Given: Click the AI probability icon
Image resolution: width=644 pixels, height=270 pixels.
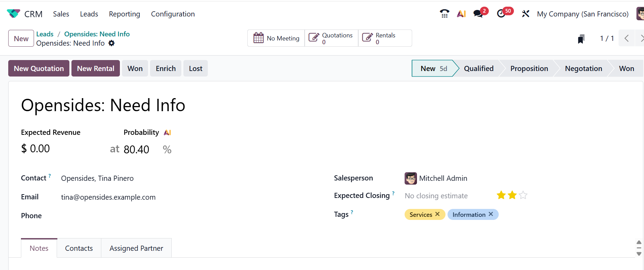Looking at the screenshot, I should point(168,132).
